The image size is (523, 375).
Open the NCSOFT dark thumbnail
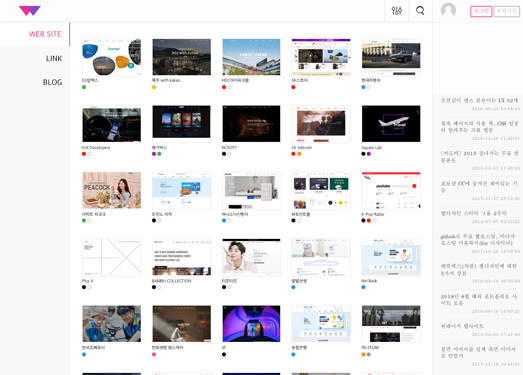pos(251,124)
